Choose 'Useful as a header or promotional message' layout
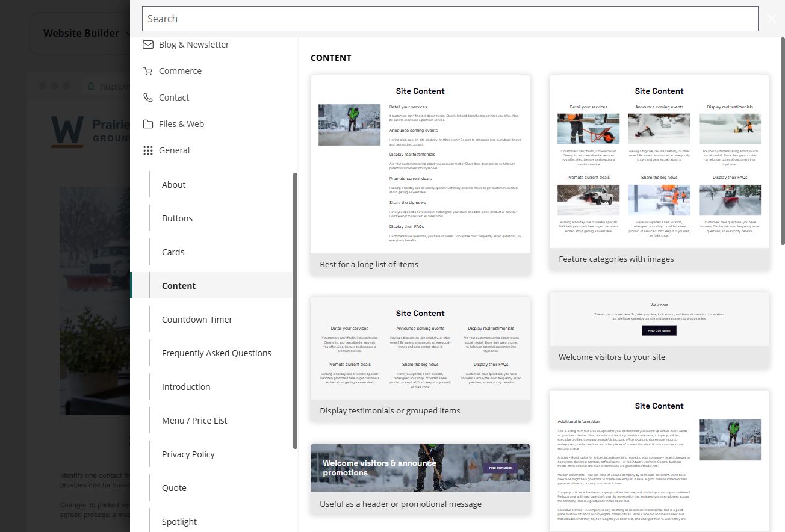Image resolution: width=785 pixels, height=532 pixels. coord(420,480)
